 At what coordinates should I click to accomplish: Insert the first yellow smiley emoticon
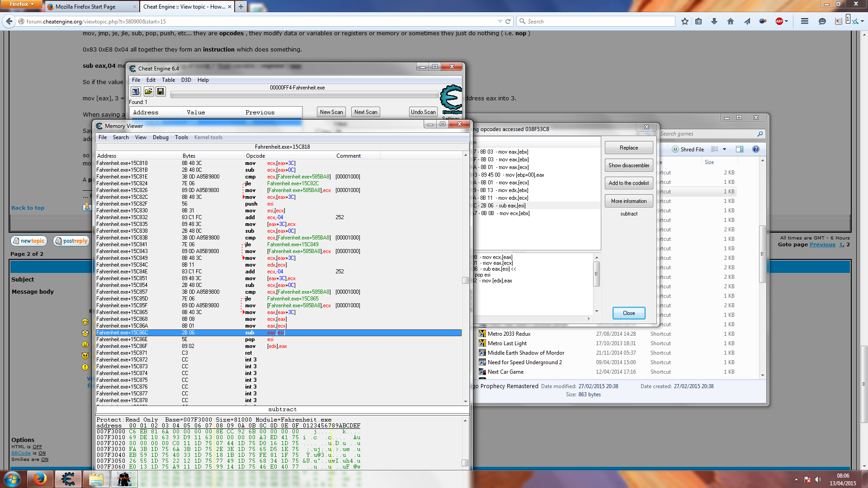tap(85, 322)
